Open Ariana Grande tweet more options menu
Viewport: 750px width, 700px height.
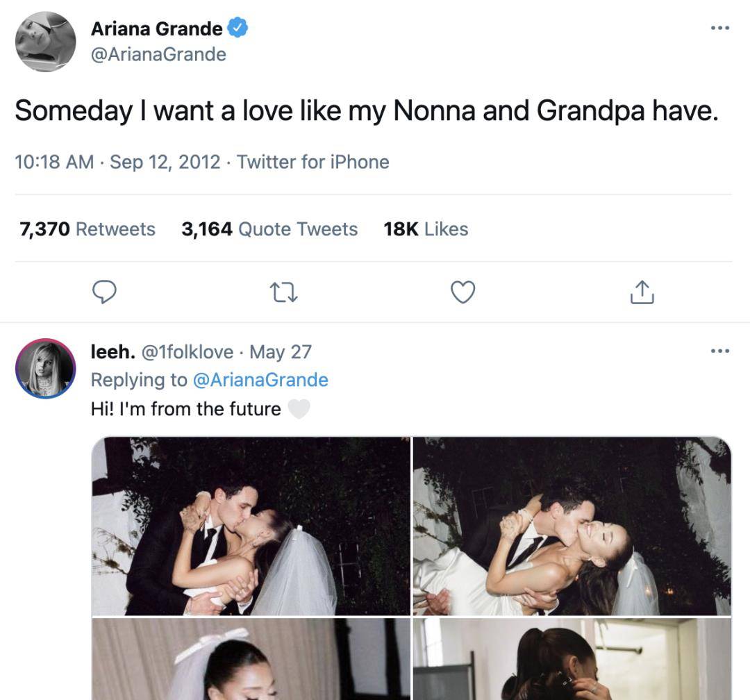click(x=720, y=28)
